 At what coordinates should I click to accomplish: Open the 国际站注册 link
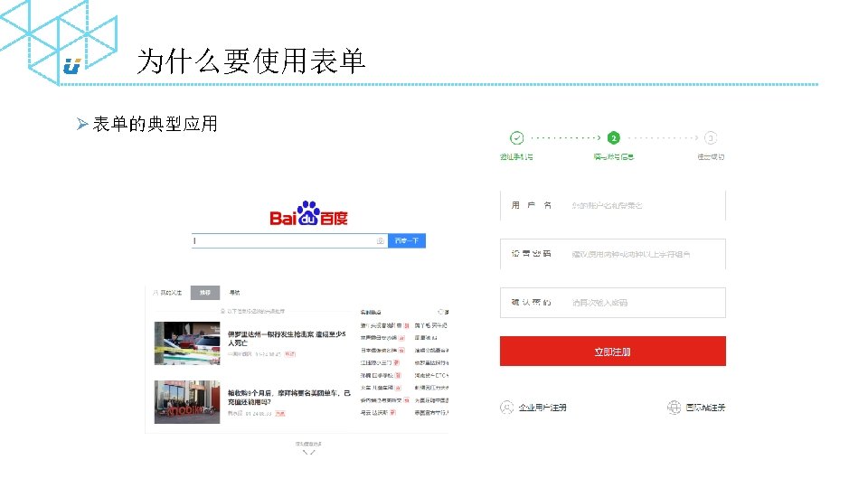coord(705,408)
